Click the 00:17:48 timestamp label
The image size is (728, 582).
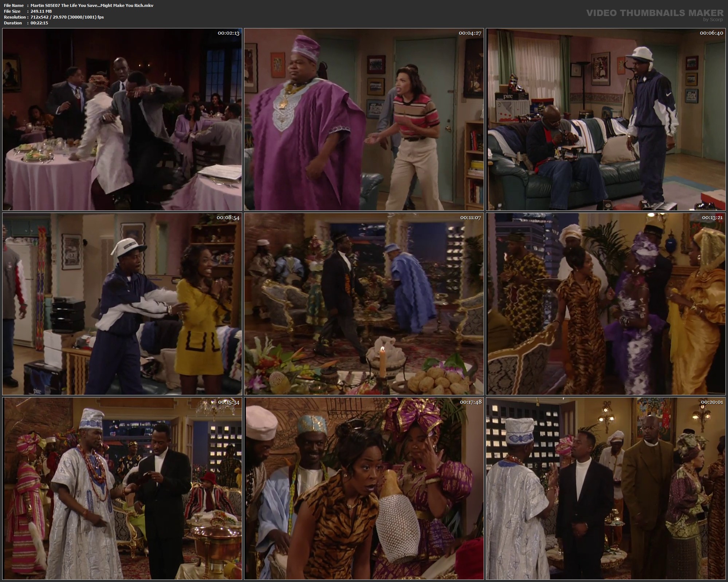(x=471, y=402)
